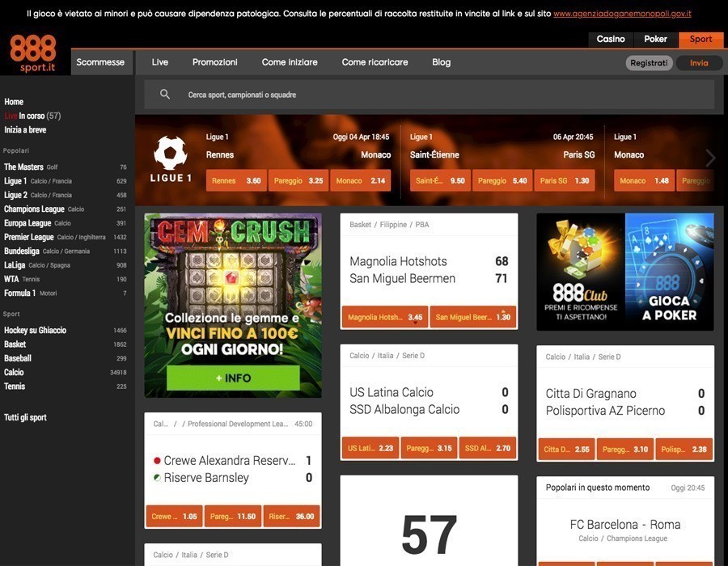
Task: Bet on Monaco at 1.48
Action: (645, 180)
